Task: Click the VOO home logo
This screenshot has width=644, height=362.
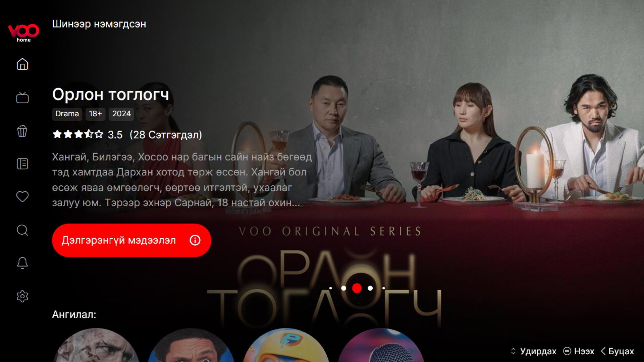Action: [x=24, y=33]
